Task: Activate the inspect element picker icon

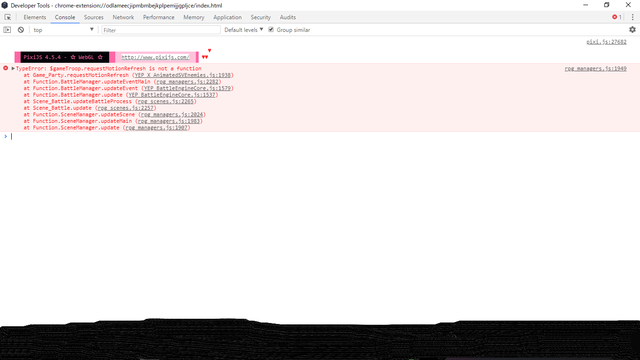Action: pos(8,17)
